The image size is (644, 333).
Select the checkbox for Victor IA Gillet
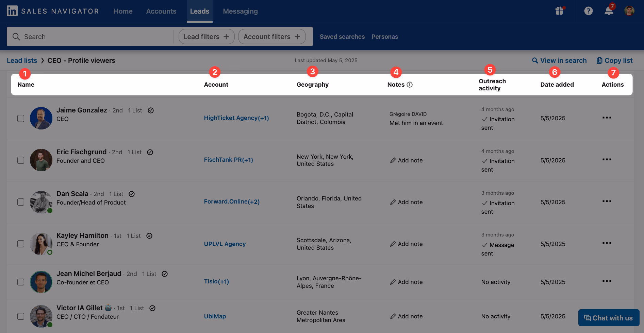tap(21, 316)
